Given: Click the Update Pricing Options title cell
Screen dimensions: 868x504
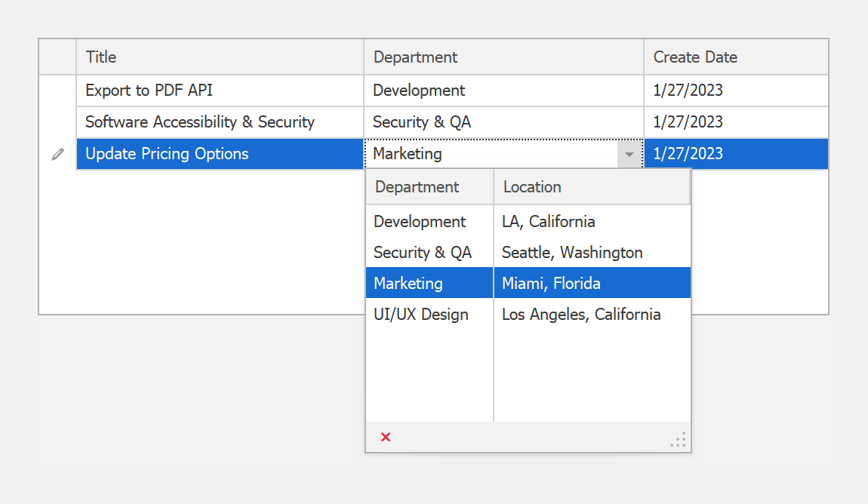Looking at the screenshot, I should click(x=219, y=154).
